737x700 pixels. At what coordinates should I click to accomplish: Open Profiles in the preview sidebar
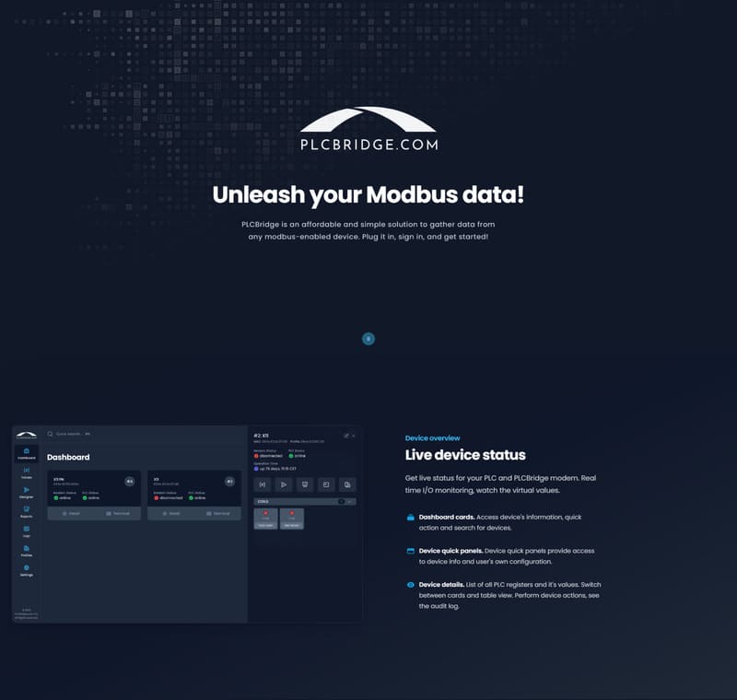coord(27,551)
